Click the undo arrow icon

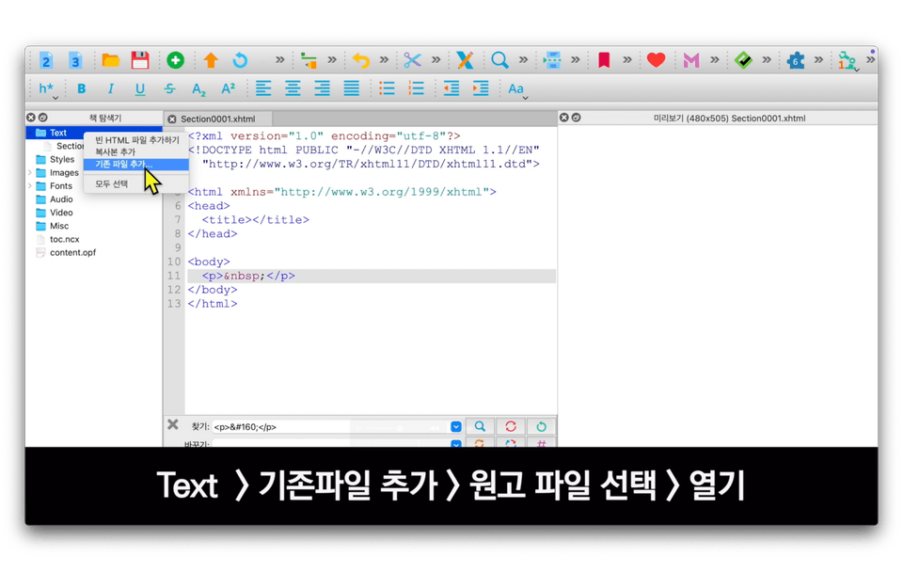tap(361, 60)
